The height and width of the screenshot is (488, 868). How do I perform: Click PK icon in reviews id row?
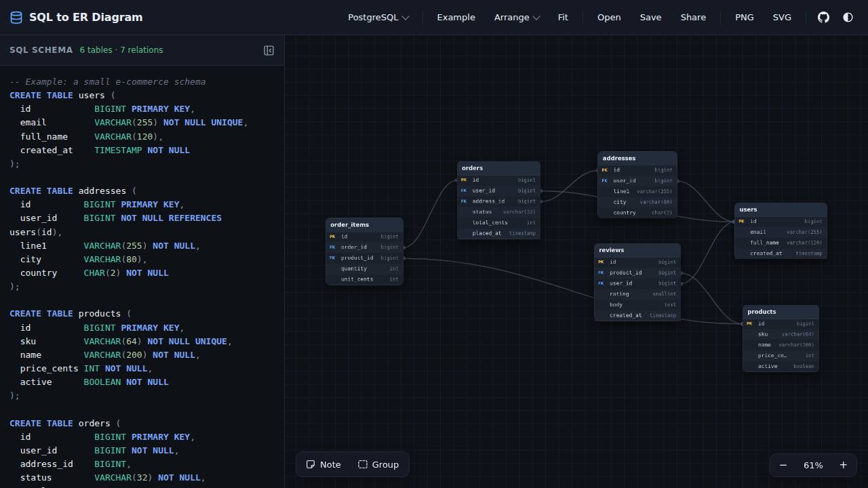[601, 262]
